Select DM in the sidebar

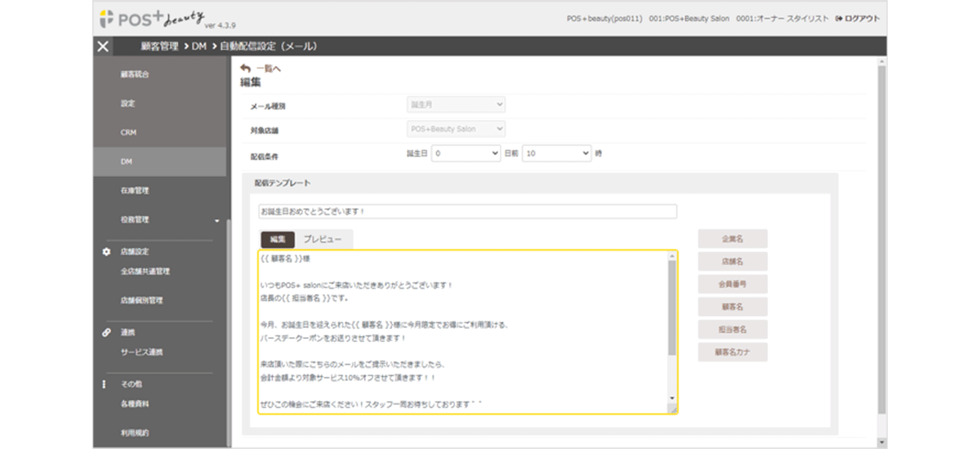tap(159, 162)
